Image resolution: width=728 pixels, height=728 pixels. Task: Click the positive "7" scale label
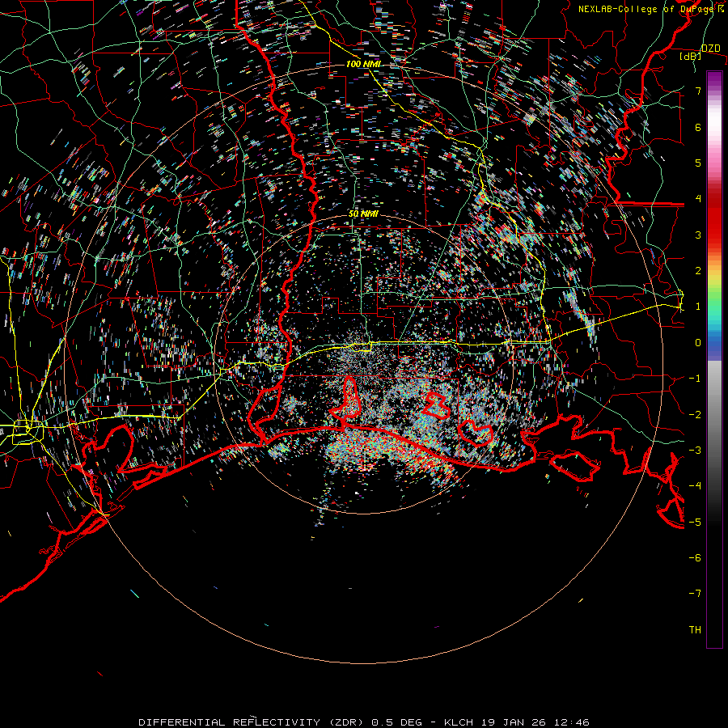[x=698, y=91]
